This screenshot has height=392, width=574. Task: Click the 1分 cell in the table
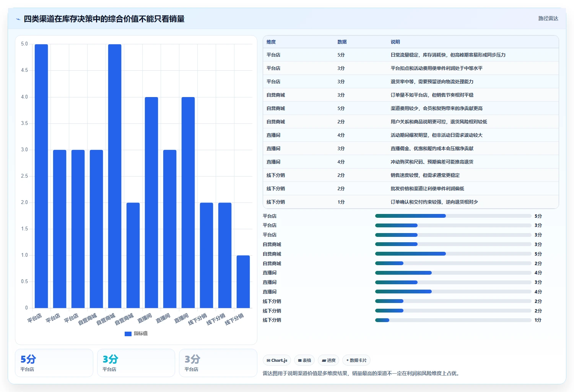[341, 202]
